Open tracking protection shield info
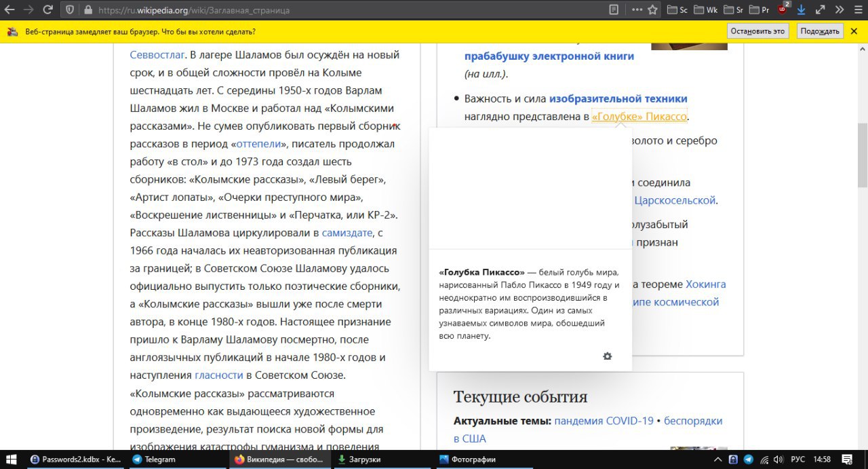 pos(70,10)
